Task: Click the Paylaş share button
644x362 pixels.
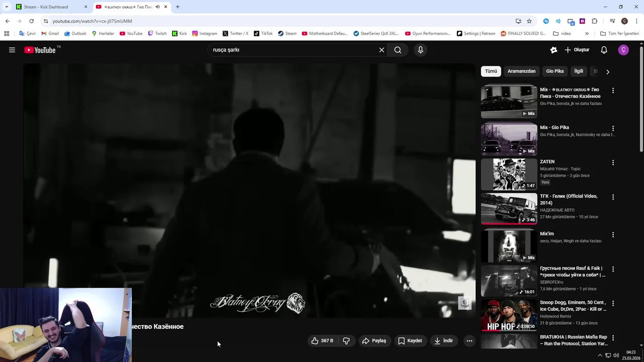Action: (374, 341)
